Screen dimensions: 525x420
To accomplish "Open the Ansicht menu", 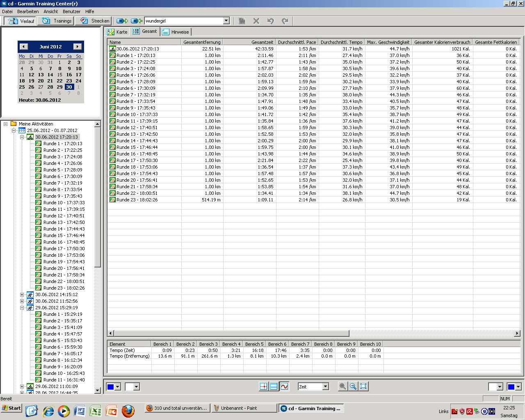I will (x=50, y=11).
